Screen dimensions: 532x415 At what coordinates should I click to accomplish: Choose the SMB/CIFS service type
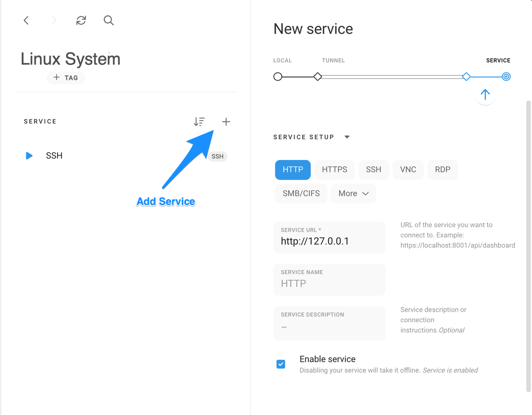[300, 193]
